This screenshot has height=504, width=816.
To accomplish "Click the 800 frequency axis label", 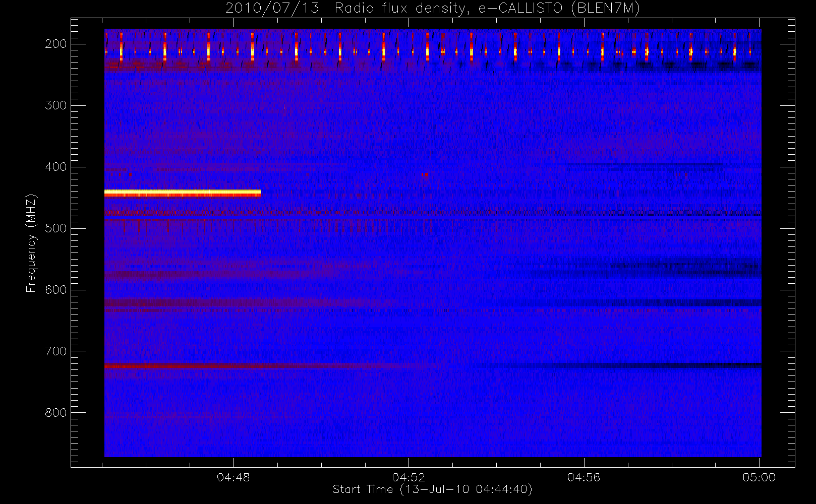I will coord(55,413).
